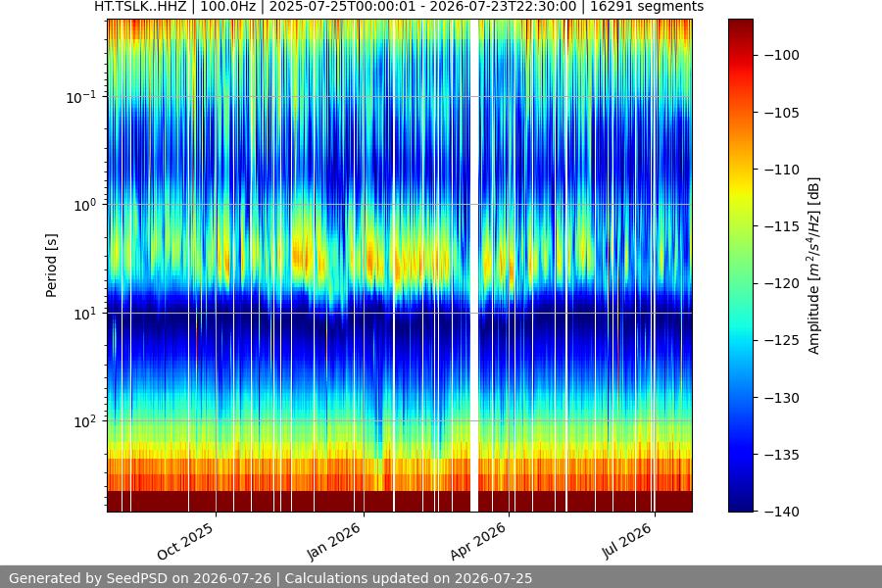Viewport: 882px width, 588px height.
Task: Click the colorbar tick '−130'
Action: click(x=782, y=398)
